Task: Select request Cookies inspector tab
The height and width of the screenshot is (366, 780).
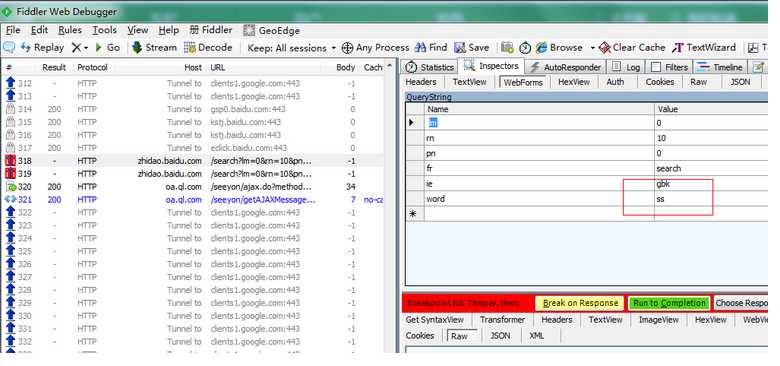Action: [660, 82]
